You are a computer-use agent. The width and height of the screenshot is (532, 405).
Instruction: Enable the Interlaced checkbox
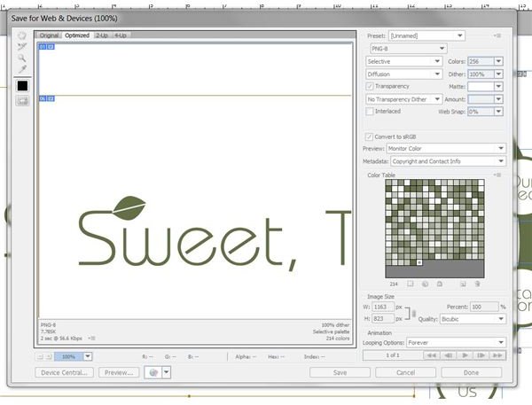[x=370, y=112]
